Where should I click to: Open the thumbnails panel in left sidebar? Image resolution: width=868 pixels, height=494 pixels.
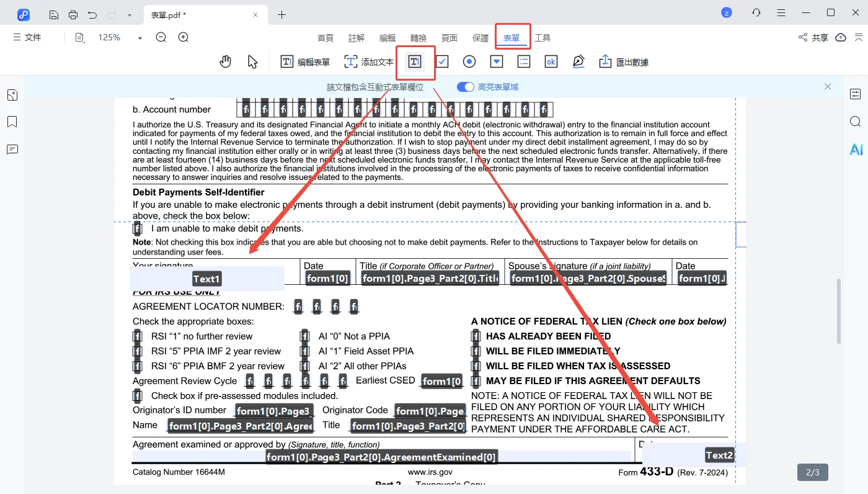pos(12,95)
